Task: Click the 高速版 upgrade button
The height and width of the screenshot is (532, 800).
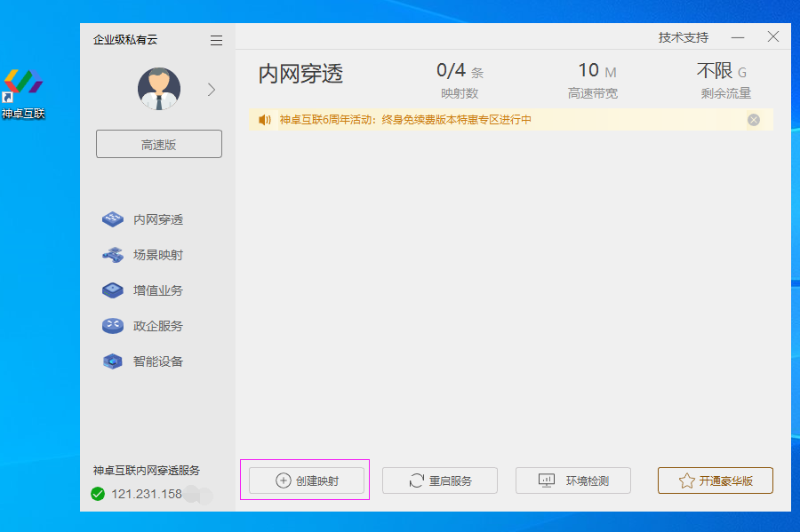Action: click(x=158, y=143)
